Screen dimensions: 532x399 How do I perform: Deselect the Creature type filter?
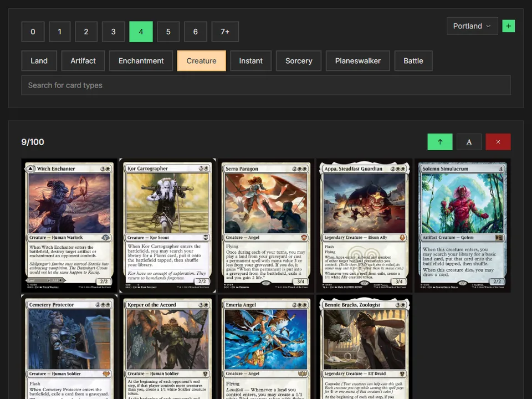[x=202, y=61]
